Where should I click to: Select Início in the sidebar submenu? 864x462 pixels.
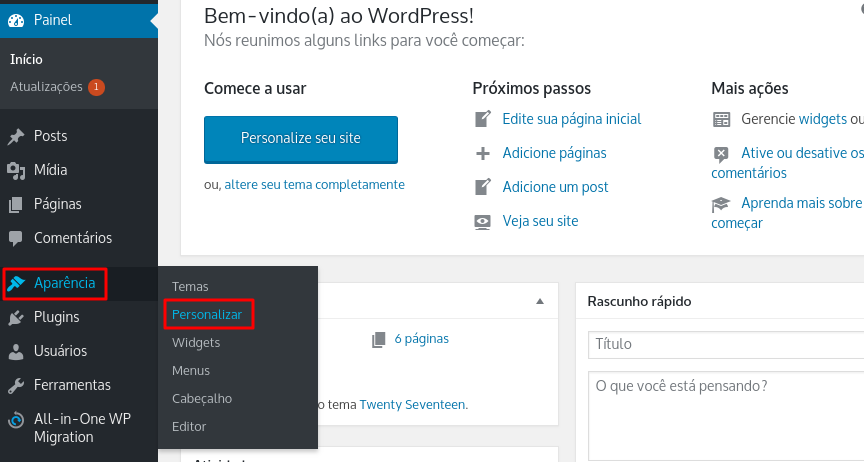point(26,59)
